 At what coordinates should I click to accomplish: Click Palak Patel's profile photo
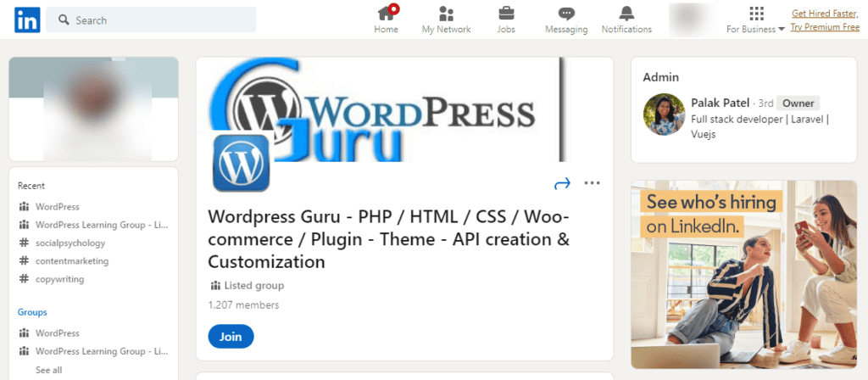click(x=664, y=114)
